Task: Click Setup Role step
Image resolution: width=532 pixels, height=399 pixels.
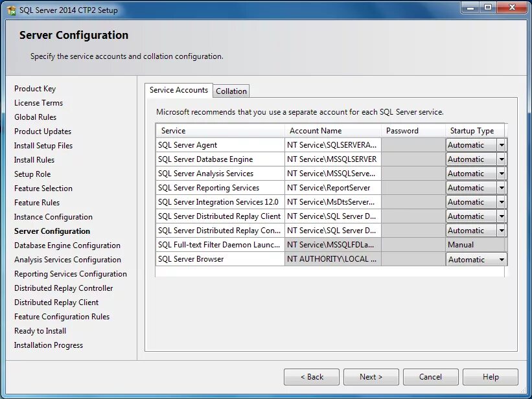Action: pos(32,174)
